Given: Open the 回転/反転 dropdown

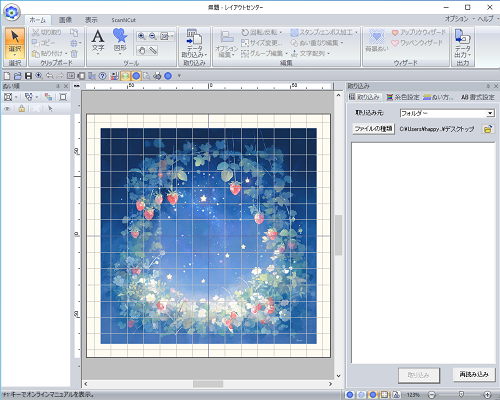Looking at the screenshot, I should point(262,32).
